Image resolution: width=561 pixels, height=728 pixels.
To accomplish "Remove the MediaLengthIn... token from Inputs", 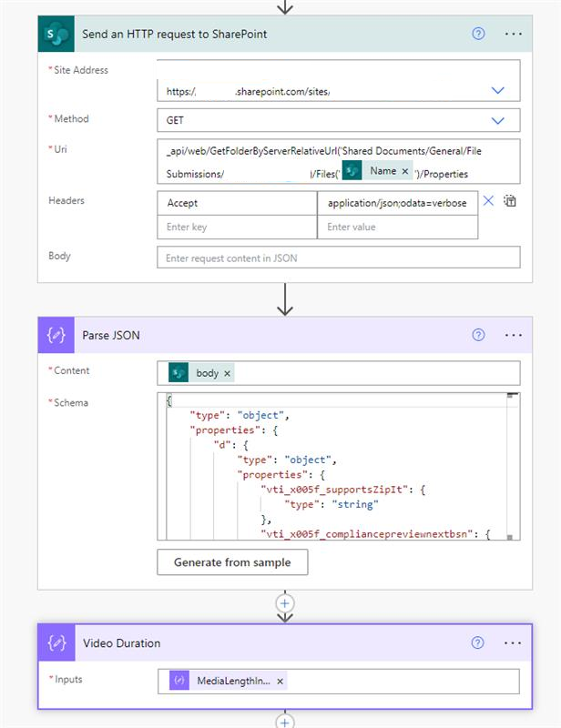I will tap(280, 681).
